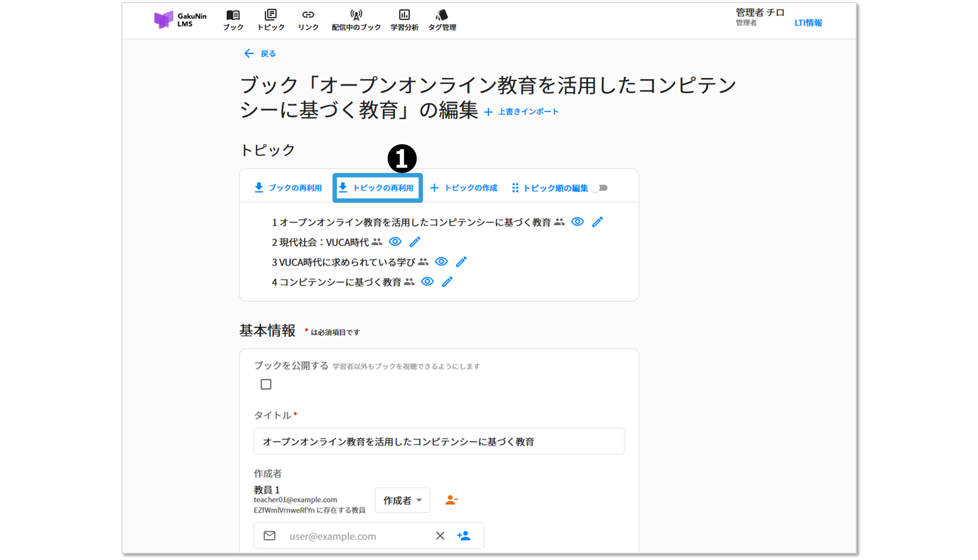Toggle the トピック順の編集 switch
The height and width of the screenshot is (560, 978).
tap(600, 188)
